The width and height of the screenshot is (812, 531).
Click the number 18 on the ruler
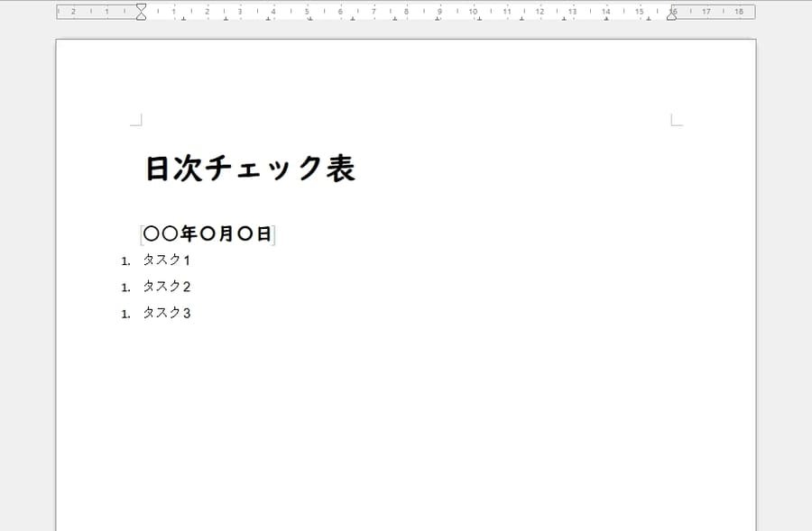pos(738,13)
